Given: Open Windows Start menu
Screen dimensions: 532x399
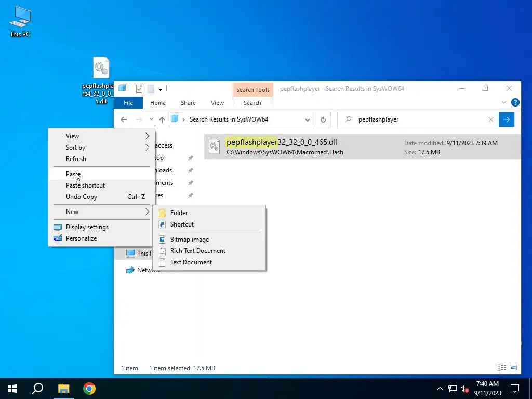Looking at the screenshot, I should point(12,389).
